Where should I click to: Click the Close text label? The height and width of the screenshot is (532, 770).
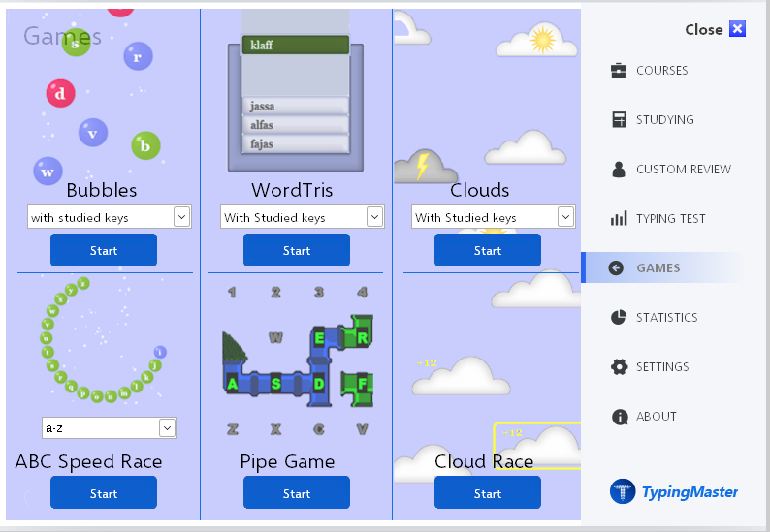[x=704, y=29]
